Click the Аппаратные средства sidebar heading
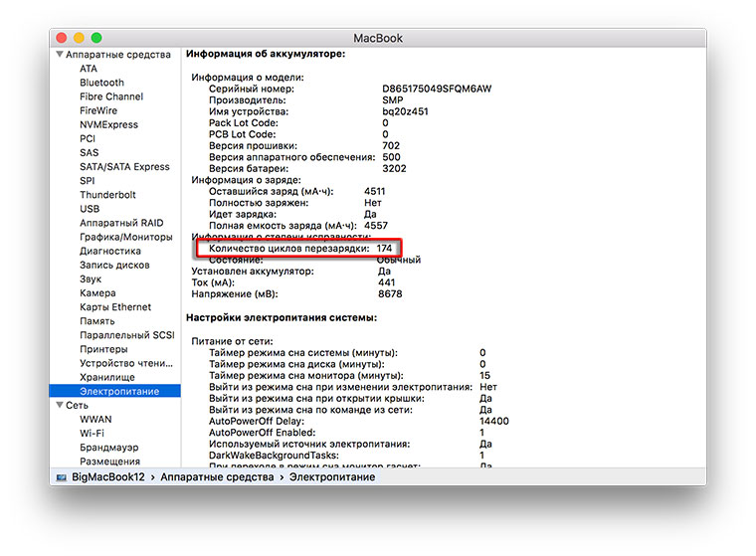Screen dimensions: 756x556 point(118,55)
